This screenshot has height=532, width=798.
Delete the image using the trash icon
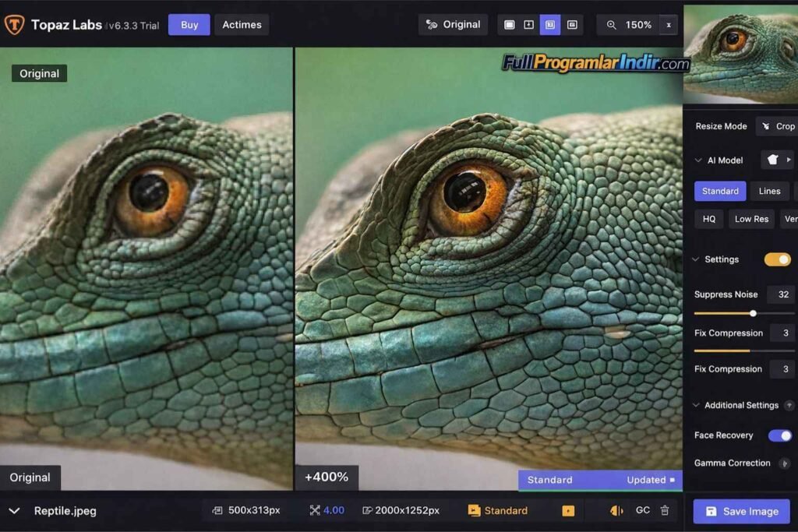click(x=664, y=510)
